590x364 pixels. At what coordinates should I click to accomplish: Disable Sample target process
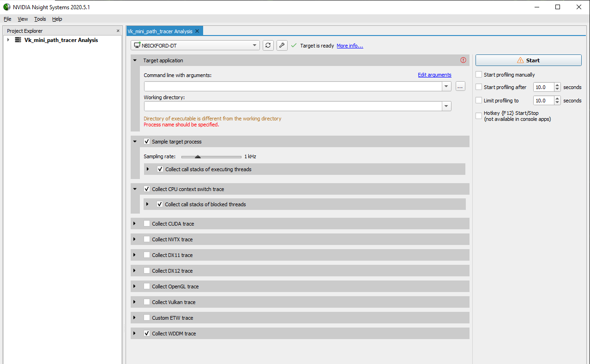click(x=146, y=141)
